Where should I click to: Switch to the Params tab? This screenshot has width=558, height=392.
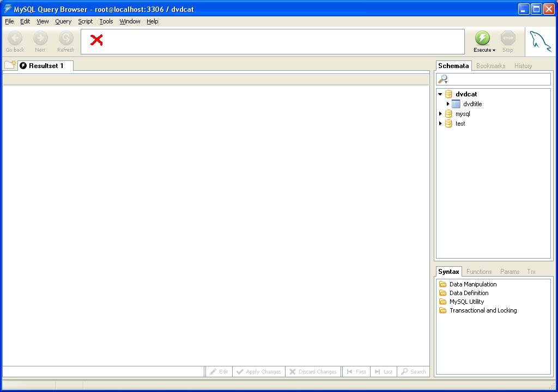click(510, 272)
